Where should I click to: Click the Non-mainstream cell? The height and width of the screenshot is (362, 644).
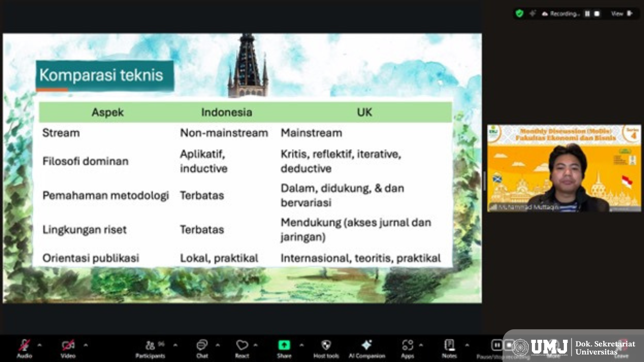pyautogui.click(x=224, y=133)
